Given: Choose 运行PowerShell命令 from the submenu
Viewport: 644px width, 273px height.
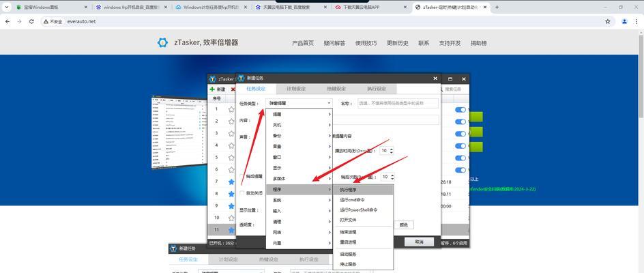Looking at the screenshot, I should pos(363,210).
